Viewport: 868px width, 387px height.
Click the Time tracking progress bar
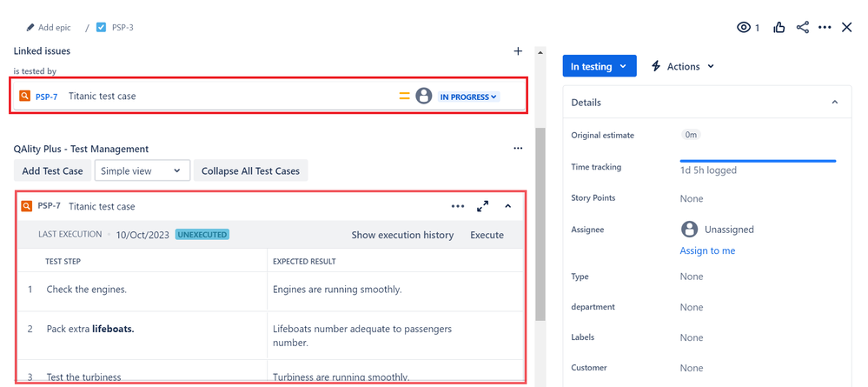(758, 161)
